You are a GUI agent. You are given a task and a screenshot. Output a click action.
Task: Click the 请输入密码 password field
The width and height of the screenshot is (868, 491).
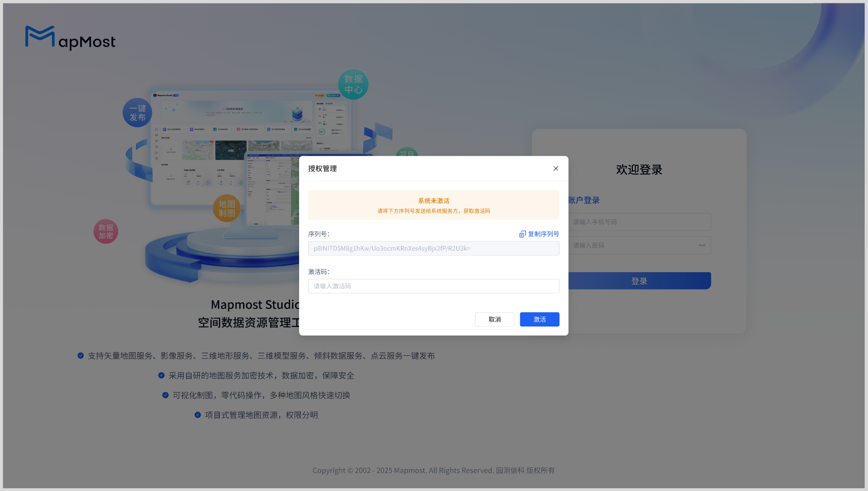coord(630,245)
